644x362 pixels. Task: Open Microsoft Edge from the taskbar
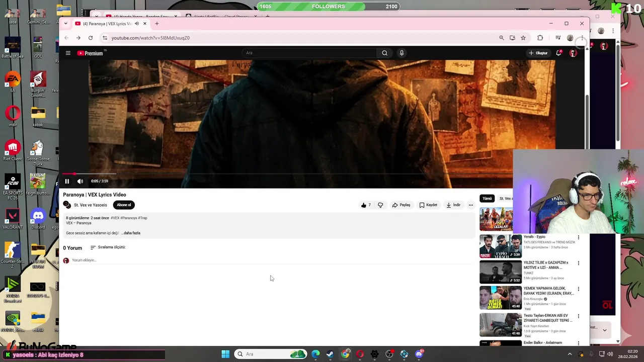pos(315,354)
